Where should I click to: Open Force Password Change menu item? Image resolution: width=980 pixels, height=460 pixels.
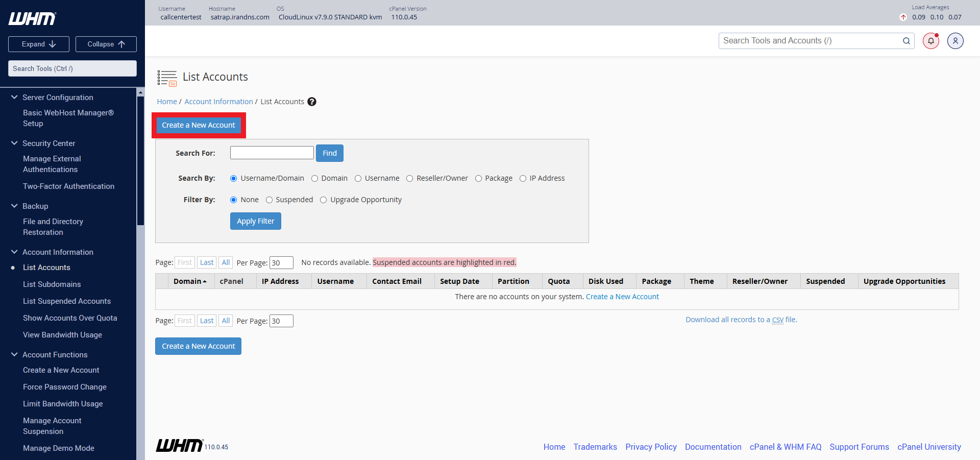pyautogui.click(x=64, y=387)
